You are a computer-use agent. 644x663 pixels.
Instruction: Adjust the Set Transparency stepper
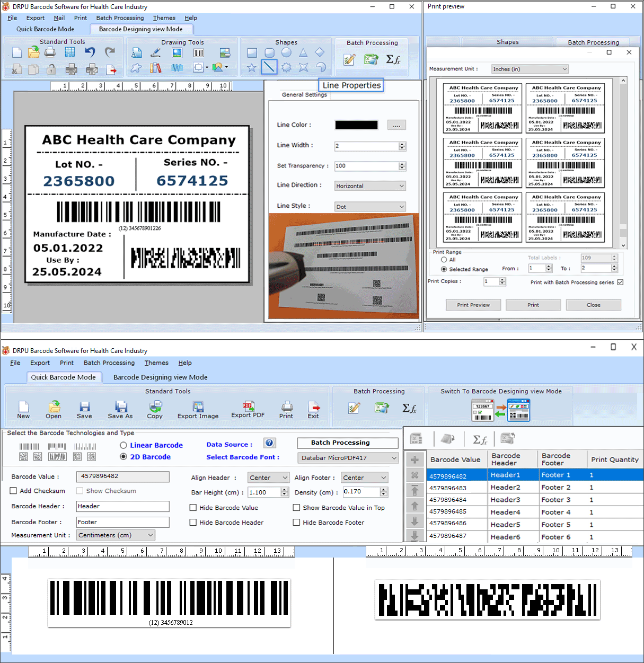pos(402,166)
